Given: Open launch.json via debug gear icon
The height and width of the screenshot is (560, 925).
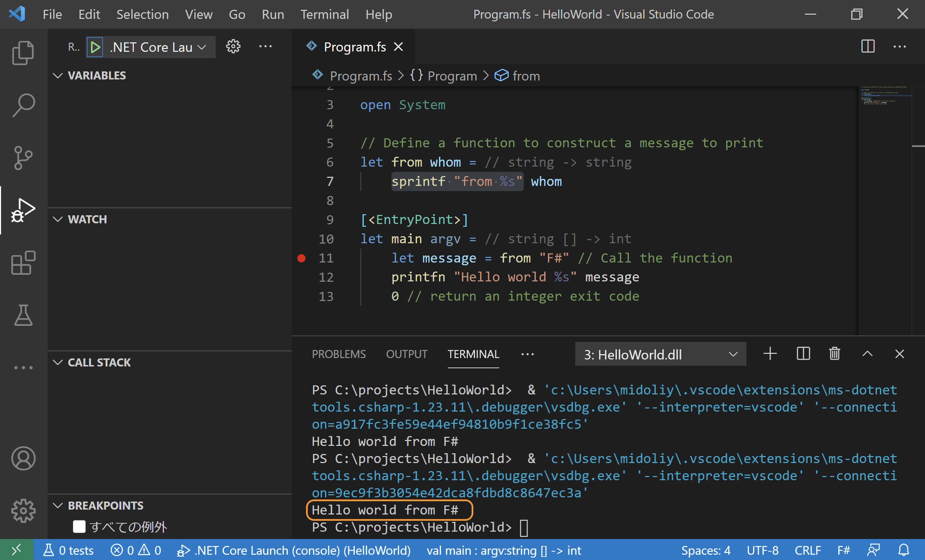Looking at the screenshot, I should click(x=233, y=47).
